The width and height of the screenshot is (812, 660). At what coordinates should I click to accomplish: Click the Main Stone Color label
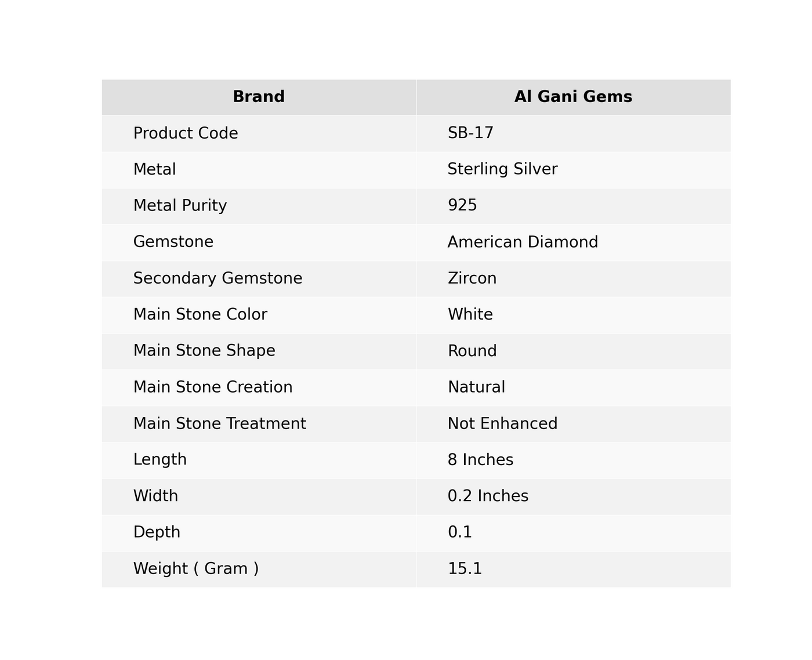pyautogui.click(x=200, y=314)
